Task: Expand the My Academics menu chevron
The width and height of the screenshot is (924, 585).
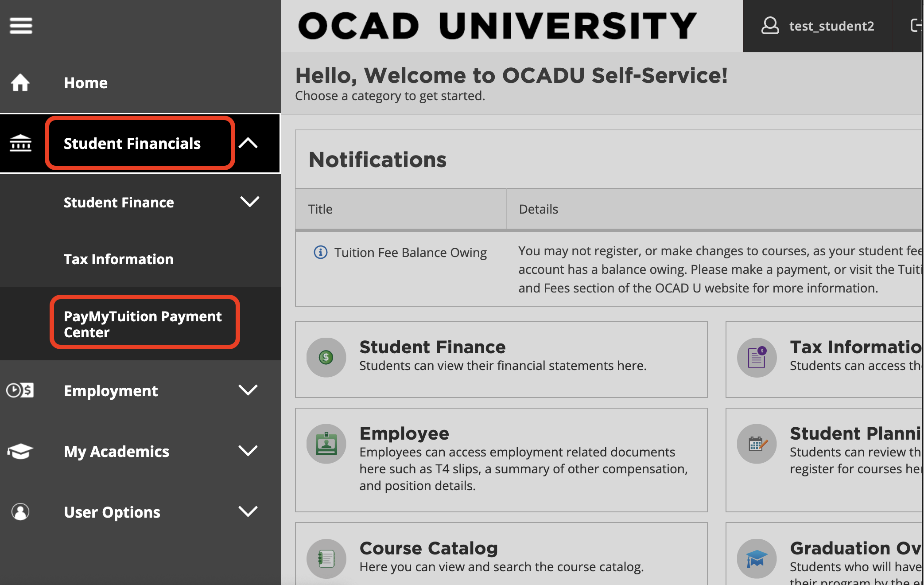Action: tap(248, 451)
